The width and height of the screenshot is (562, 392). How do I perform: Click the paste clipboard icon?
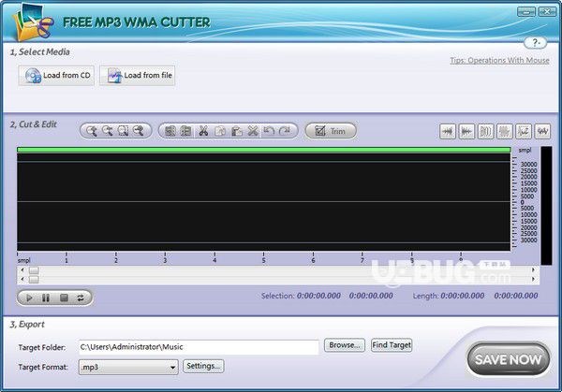click(236, 131)
